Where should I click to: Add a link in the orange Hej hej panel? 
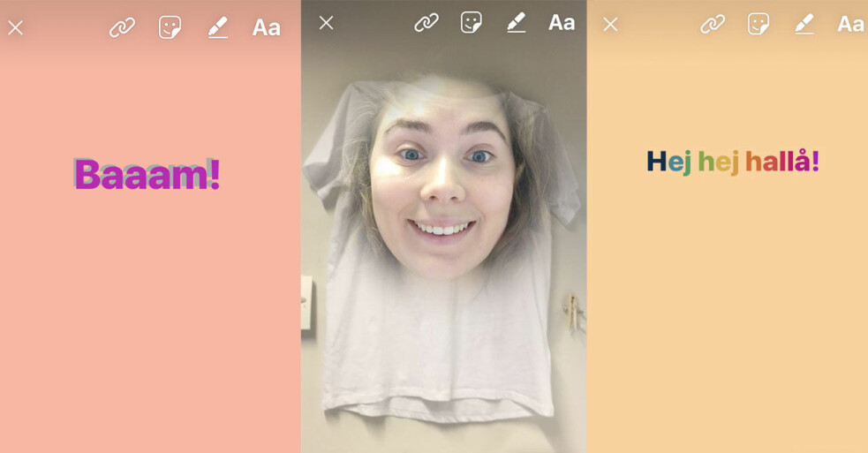[713, 25]
